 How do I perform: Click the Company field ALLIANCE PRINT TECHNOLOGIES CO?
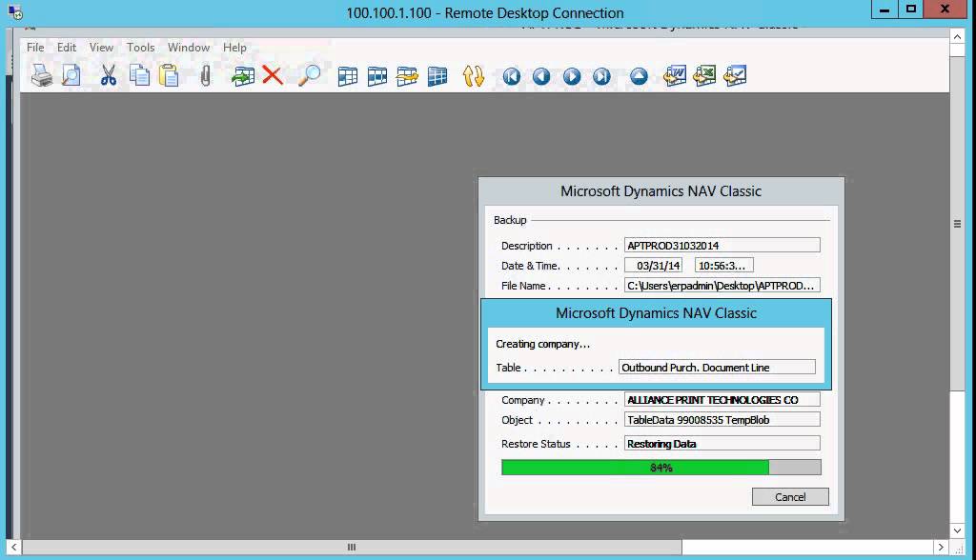pyautogui.click(x=722, y=399)
